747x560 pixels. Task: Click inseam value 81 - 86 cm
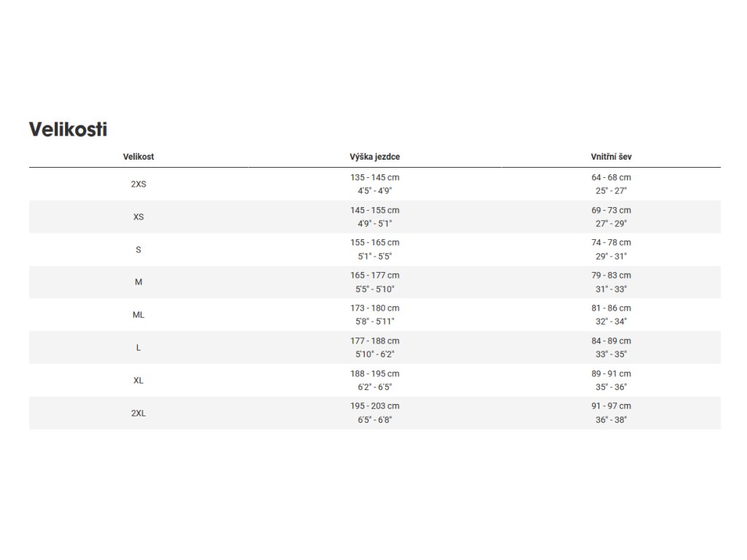pyautogui.click(x=611, y=308)
